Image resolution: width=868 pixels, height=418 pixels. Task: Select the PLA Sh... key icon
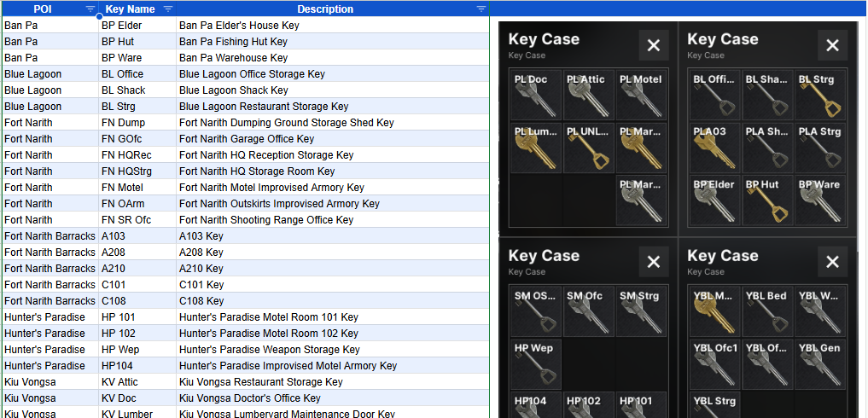(x=767, y=148)
